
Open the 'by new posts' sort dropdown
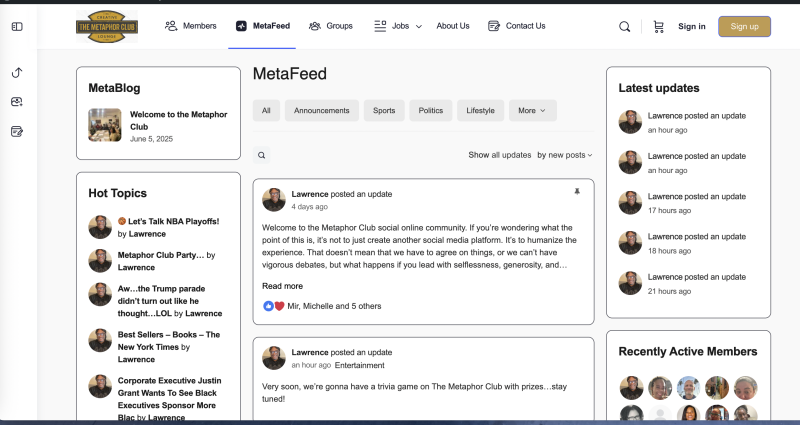click(564, 155)
